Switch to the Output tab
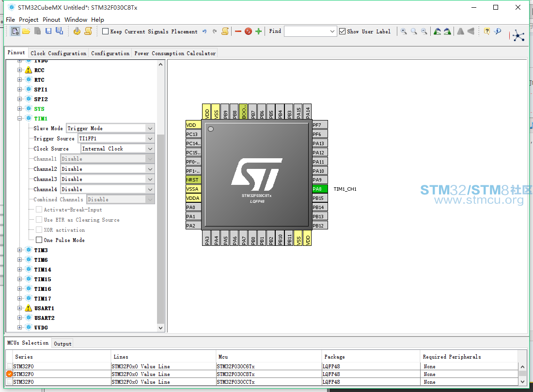Image resolution: width=533 pixels, height=392 pixels. click(x=63, y=344)
